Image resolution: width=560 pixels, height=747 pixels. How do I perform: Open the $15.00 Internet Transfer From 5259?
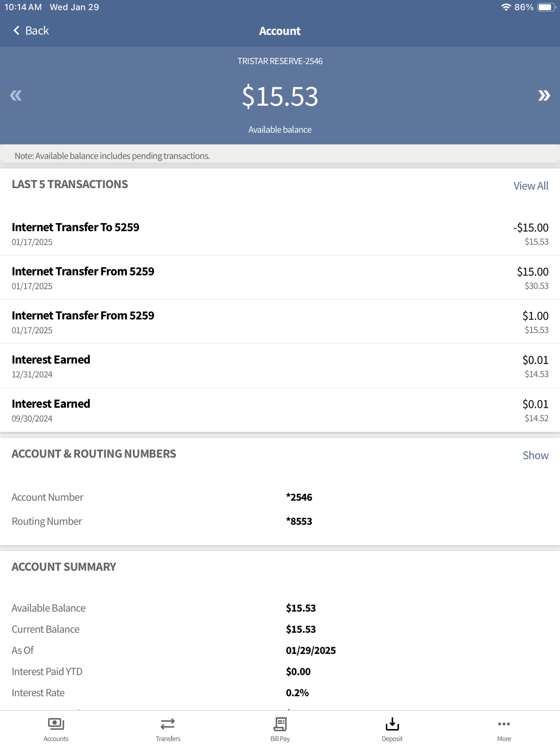(x=280, y=278)
